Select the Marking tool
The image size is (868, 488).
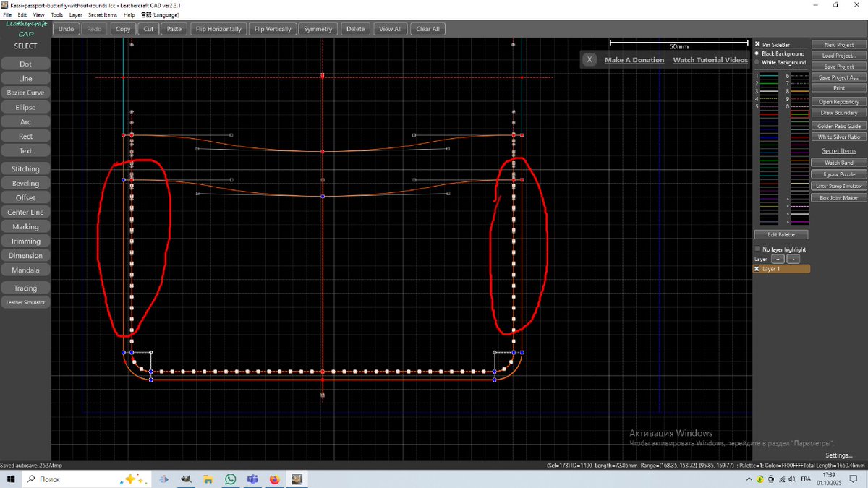[x=25, y=226]
